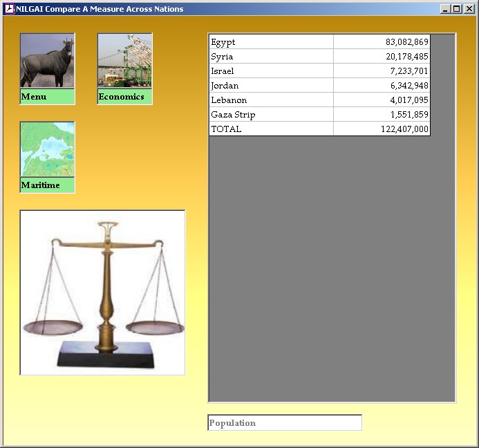Maximize the NILGAI window
Image resolution: width=479 pixels, height=448 pixels.
point(455,9)
